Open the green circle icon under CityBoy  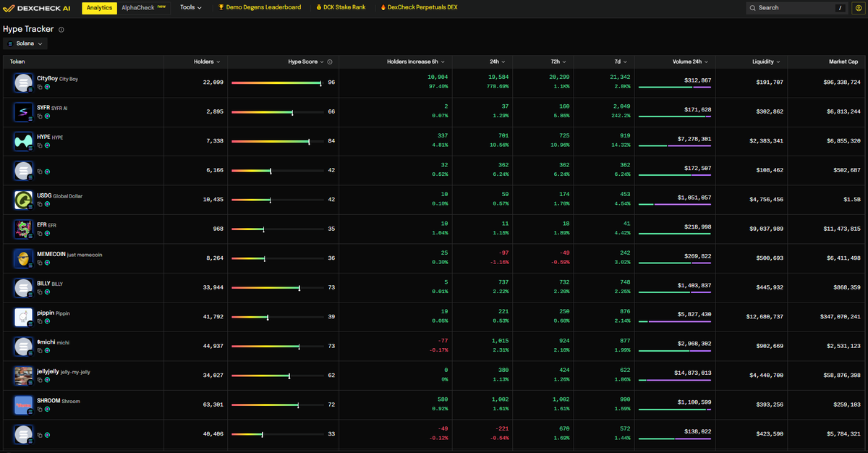[x=48, y=86]
